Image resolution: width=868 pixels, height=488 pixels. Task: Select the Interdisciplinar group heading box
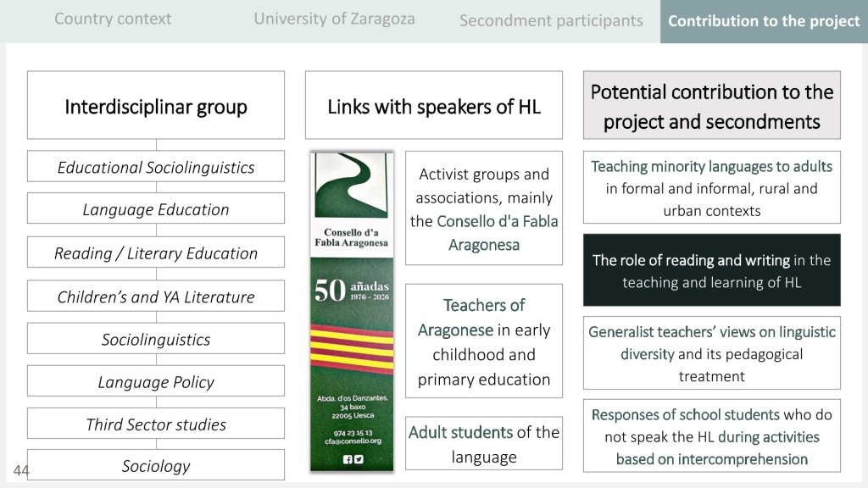click(x=156, y=107)
